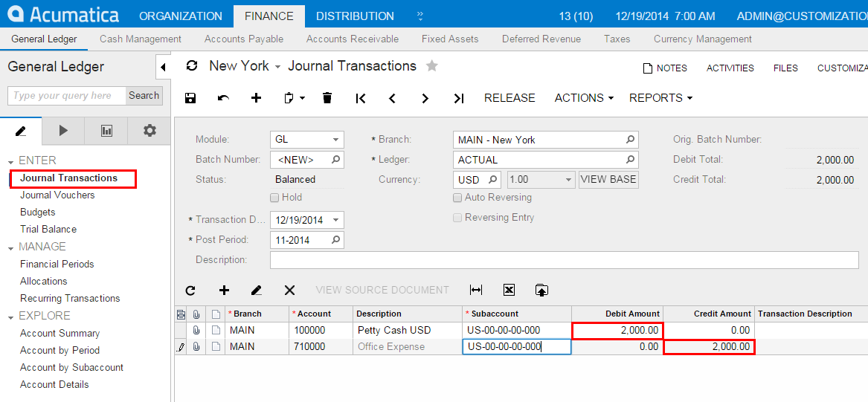Viewport: 868px width, 402px height.
Task: Open the Accounts Payable tab
Action: (x=244, y=39)
